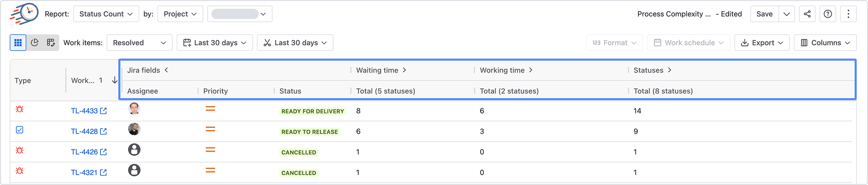Click statuses total 14 for TL-4433
The width and height of the screenshot is (868, 185).
click(x=637, y=111)
